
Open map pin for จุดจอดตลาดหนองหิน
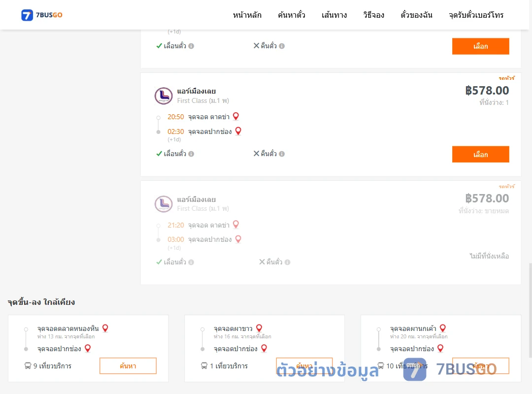pos(105,328)
